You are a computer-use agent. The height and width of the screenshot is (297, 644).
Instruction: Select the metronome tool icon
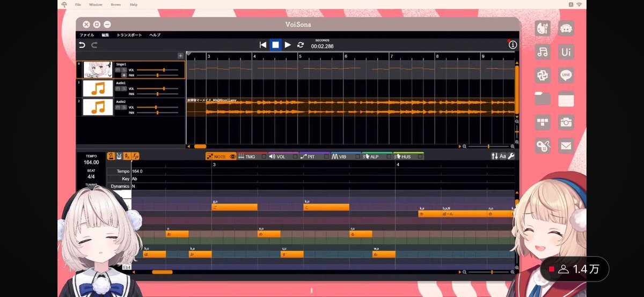click(111, 157)
